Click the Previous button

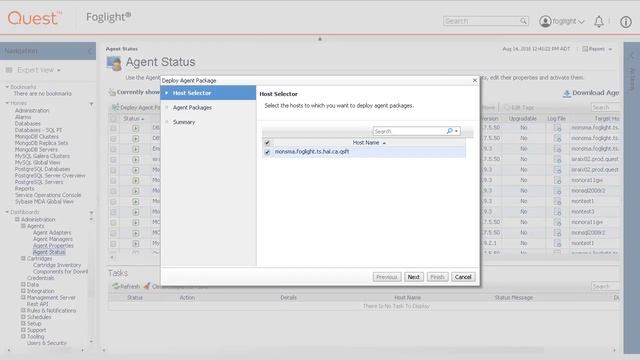(x=387, y=277)
